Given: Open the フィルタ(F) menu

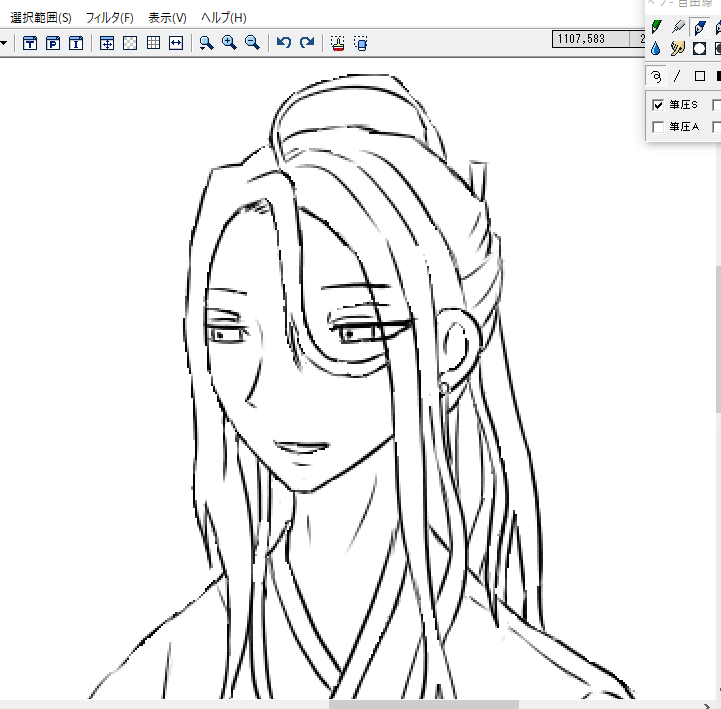Looking at the screenshot, I should 109,17.
